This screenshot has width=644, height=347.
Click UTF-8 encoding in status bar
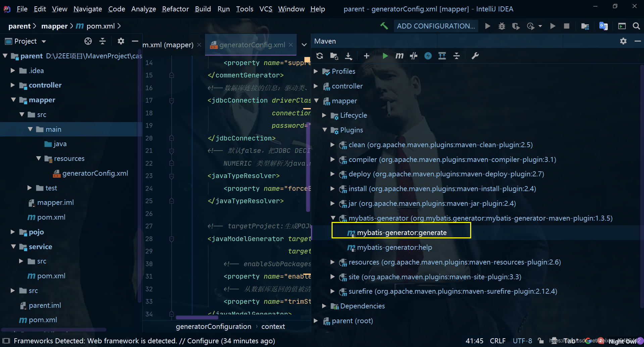[x=522, y=341]
